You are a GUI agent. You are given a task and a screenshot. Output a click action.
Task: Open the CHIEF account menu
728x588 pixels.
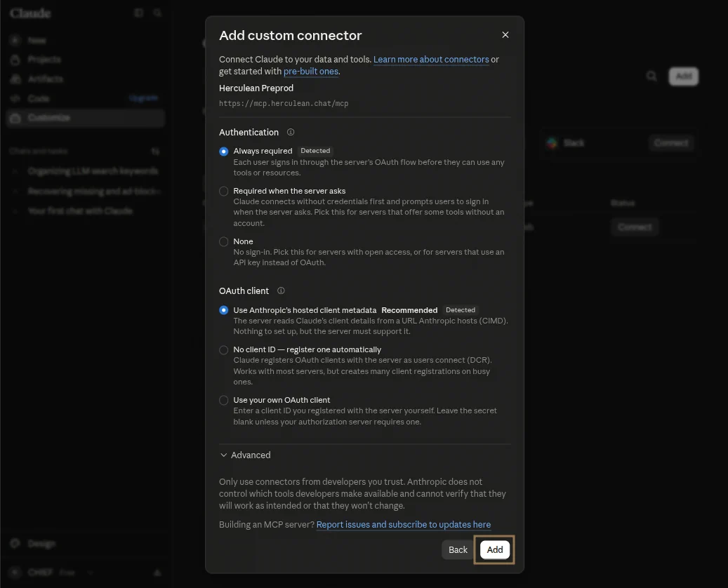pos(51,573)
